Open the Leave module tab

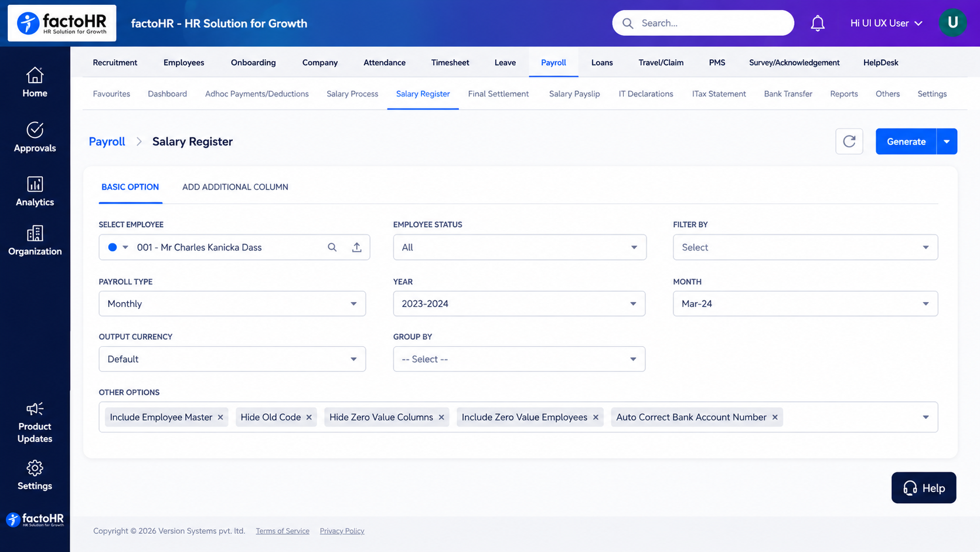pos(505,63)
